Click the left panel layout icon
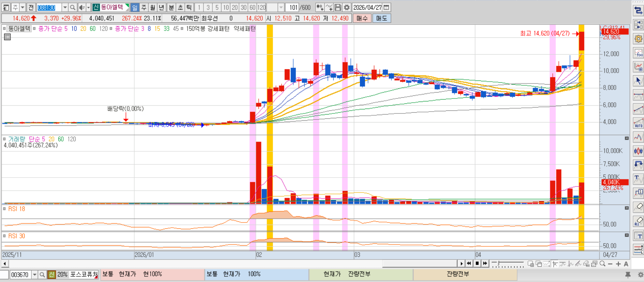 pos(6,7)
